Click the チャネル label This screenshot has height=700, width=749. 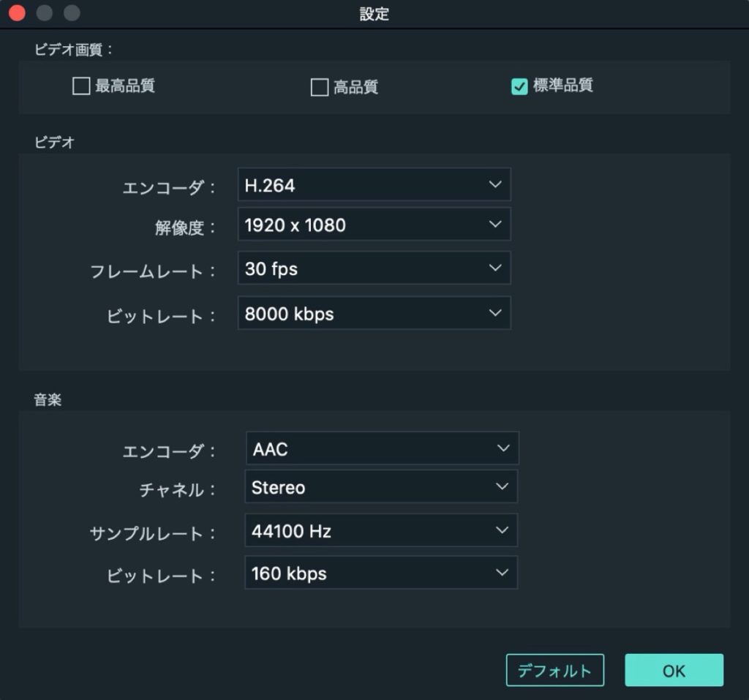(x=177, y=490)
